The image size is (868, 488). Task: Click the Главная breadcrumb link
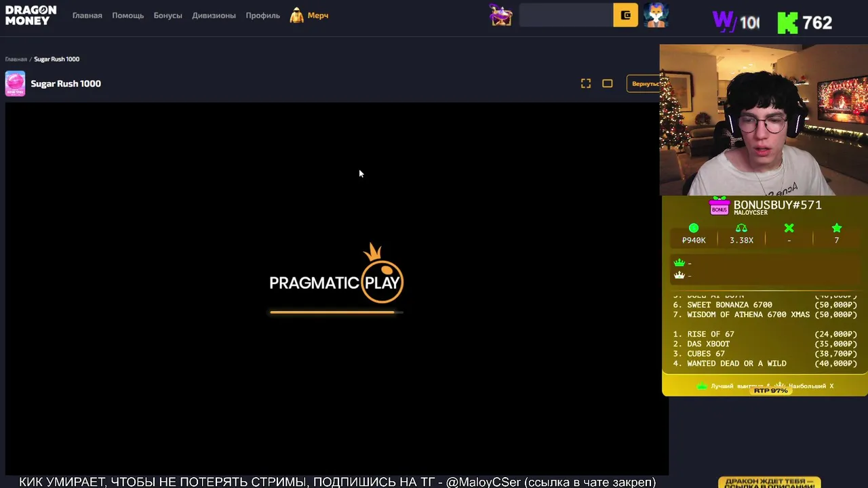click(x=16, y=59)
